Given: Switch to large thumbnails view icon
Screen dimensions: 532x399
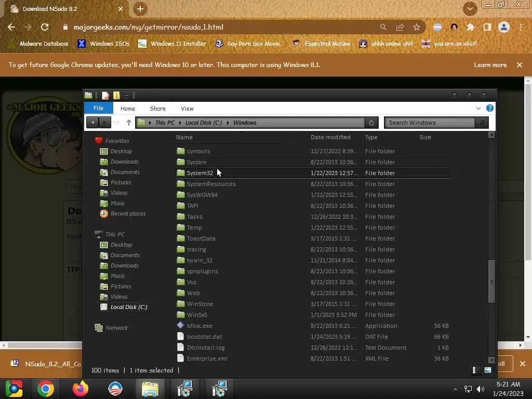Looking at the screenshot, I should tap(488, 370).
